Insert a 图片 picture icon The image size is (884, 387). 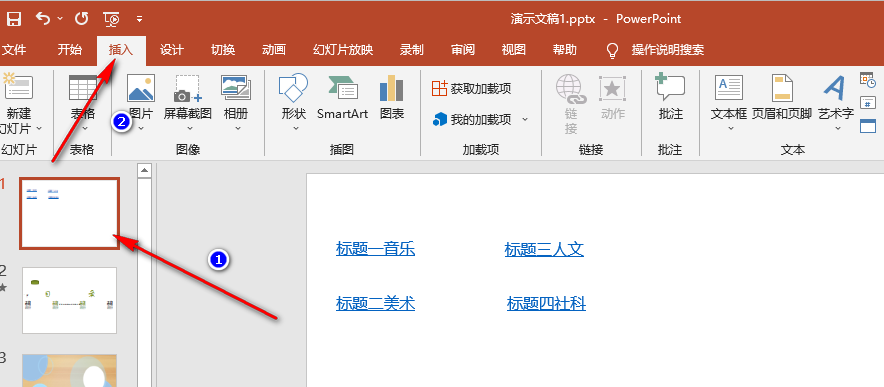(x=141, y=87)
